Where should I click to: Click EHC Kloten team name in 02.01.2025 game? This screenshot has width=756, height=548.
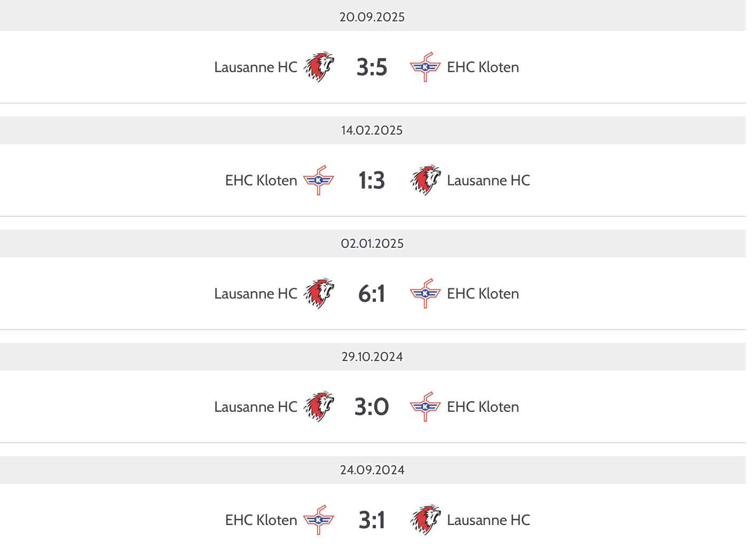coord(483,294)
